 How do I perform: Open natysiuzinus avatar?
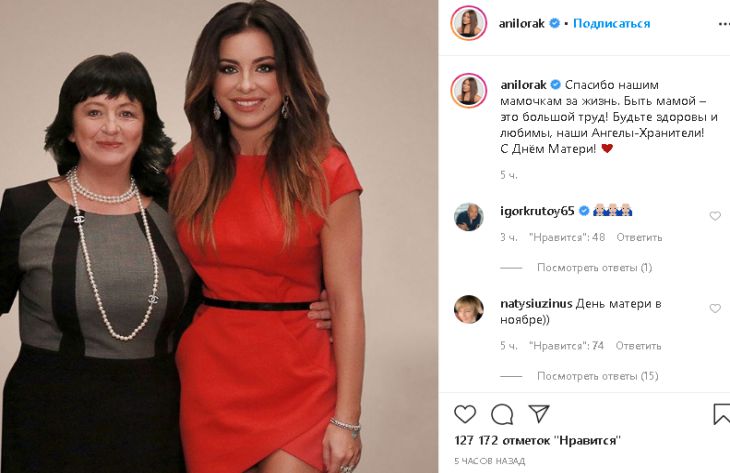(468, 309)
